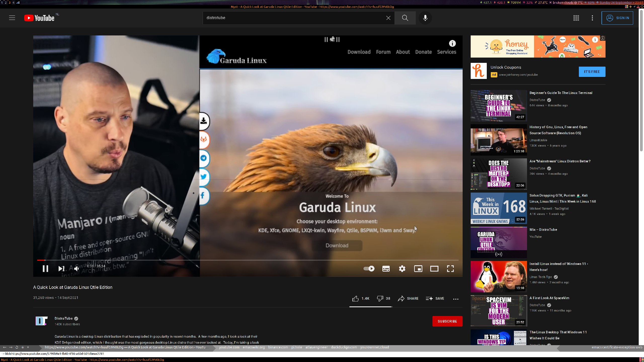This screenshot has width=644, height=362.
Task: Open the player settings gear
Action: coord(402,268)
